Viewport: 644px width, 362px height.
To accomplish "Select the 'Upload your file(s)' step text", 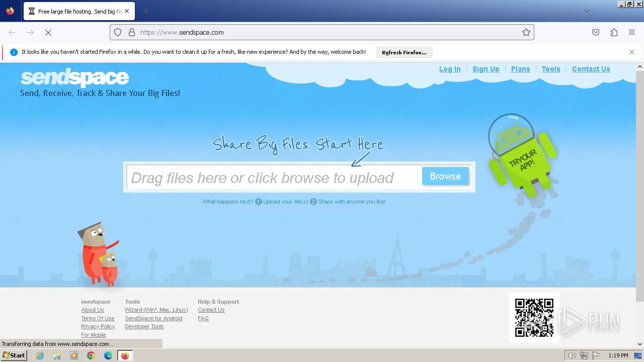I will [x=286, y=202].
